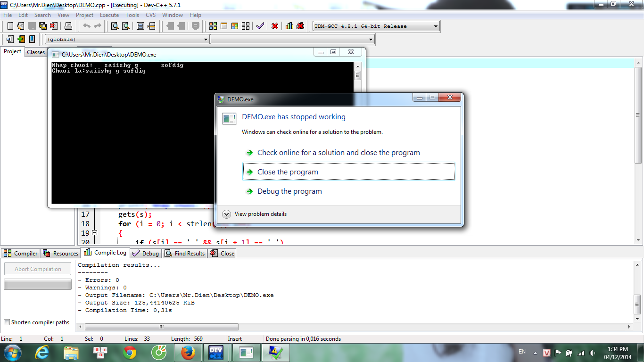The height and width of the screenshot is (362, 644).
Task: Open Internet Explorer from the taskbar
Action: [42, 353]
